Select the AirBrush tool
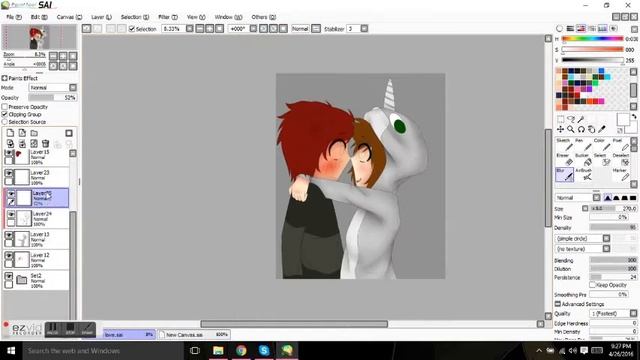 tap(583, 174)
